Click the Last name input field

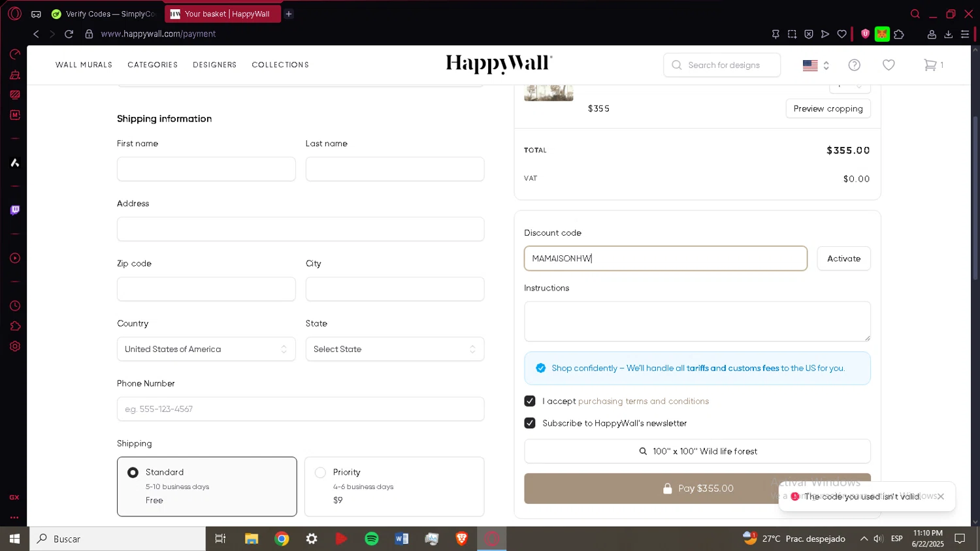[395, 169]
